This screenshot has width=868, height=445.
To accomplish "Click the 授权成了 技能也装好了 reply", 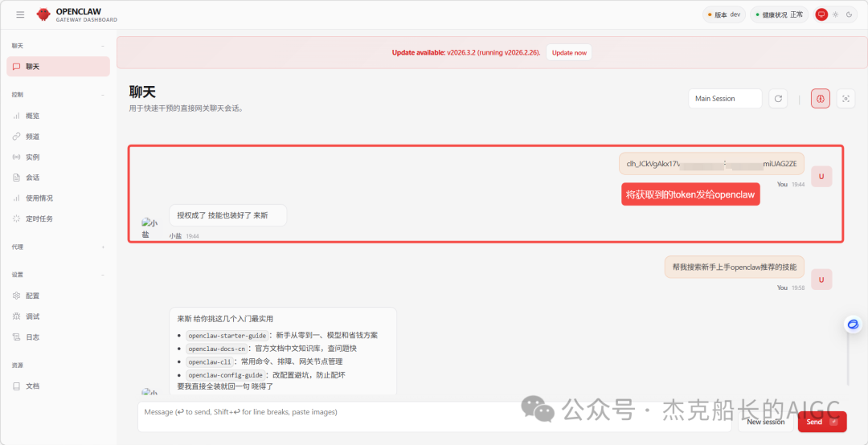I will tap(227, 215).
